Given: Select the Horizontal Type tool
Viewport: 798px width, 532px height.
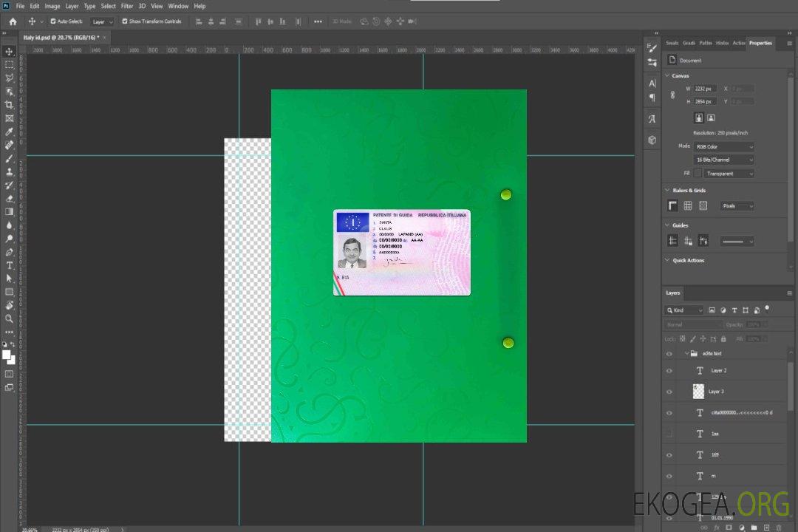Looking at the screenshot, I should (9, 265).
